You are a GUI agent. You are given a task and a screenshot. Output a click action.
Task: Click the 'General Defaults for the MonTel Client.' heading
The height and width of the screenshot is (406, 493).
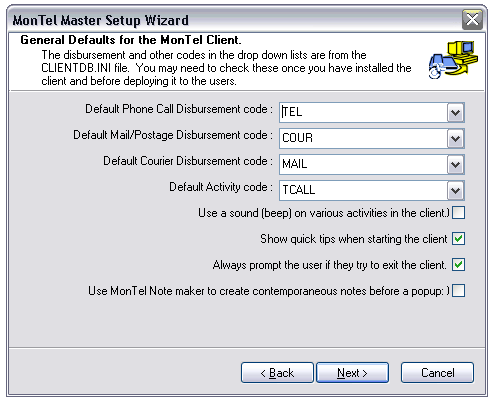click(x=131, y=40)
